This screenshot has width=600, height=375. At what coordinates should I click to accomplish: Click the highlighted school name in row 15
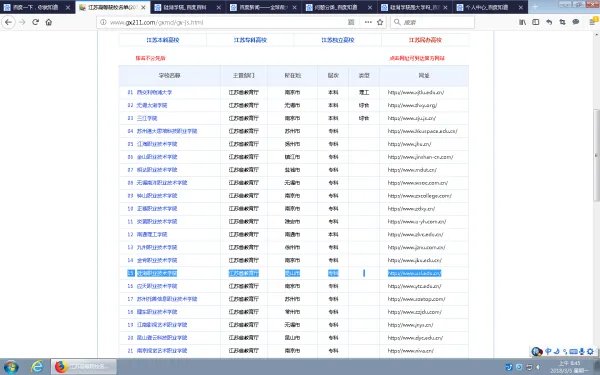tap(157, 273)
